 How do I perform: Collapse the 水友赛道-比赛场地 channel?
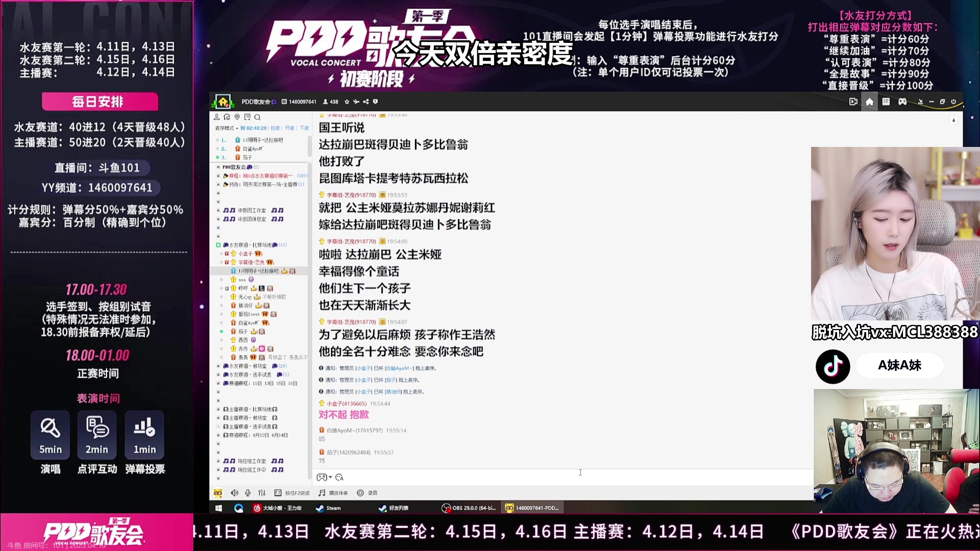[218, 245]
